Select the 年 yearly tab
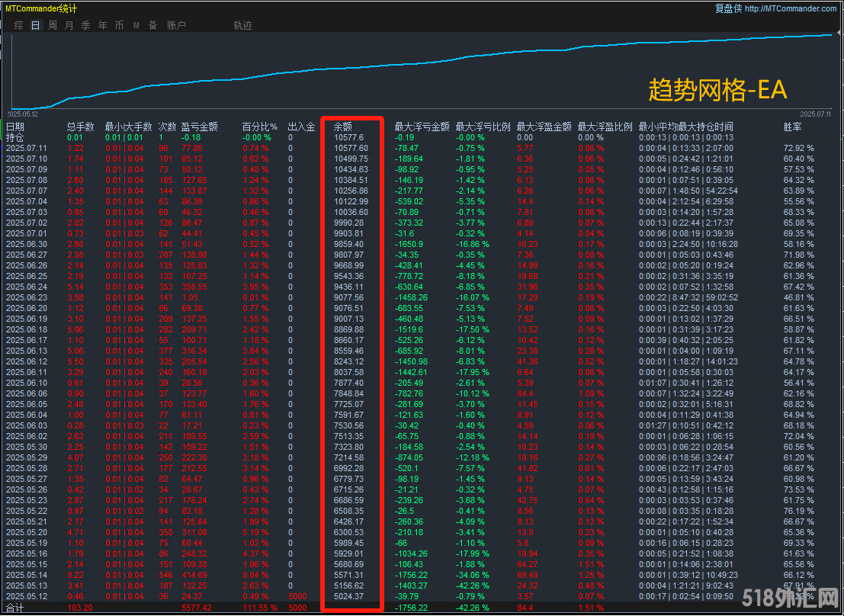The width and height of the screenshot is (844, 616). tap(102, 25)
